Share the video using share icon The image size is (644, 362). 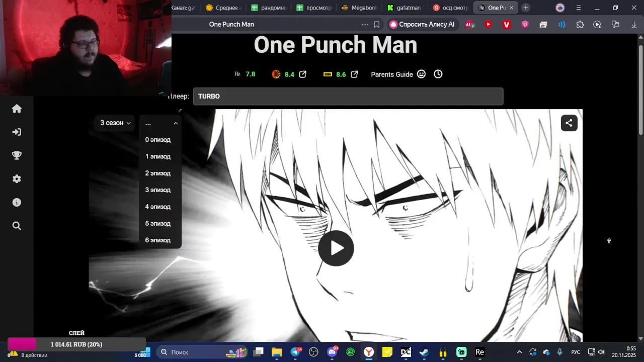coord(569,123)
